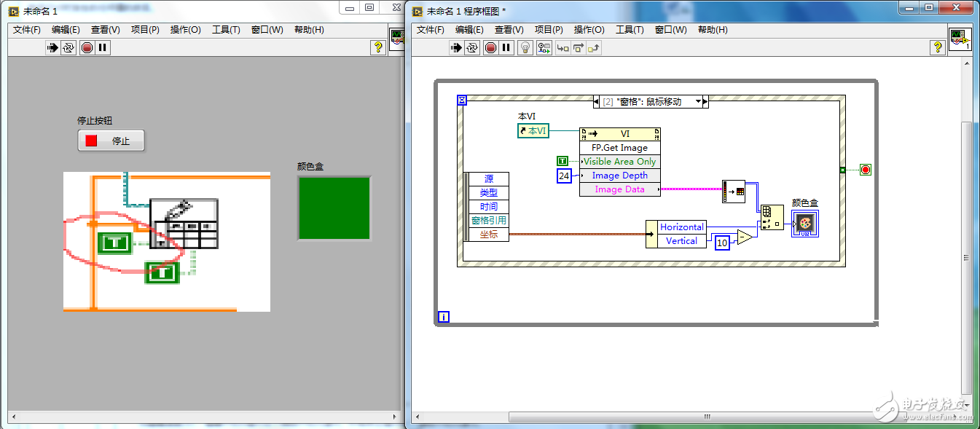Click the Step Out toolbar button
This screenshot has height=429, width=980.
tap(594, 47)
